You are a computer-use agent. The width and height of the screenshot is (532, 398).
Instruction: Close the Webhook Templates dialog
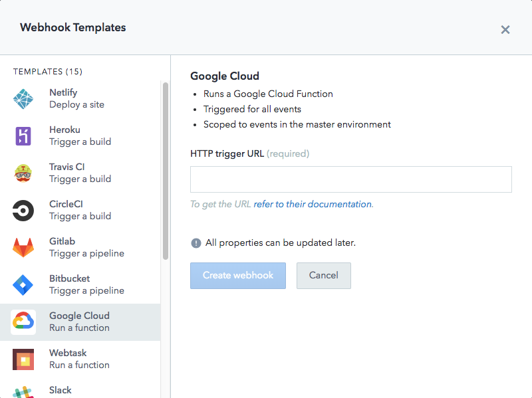click(505, 29)
